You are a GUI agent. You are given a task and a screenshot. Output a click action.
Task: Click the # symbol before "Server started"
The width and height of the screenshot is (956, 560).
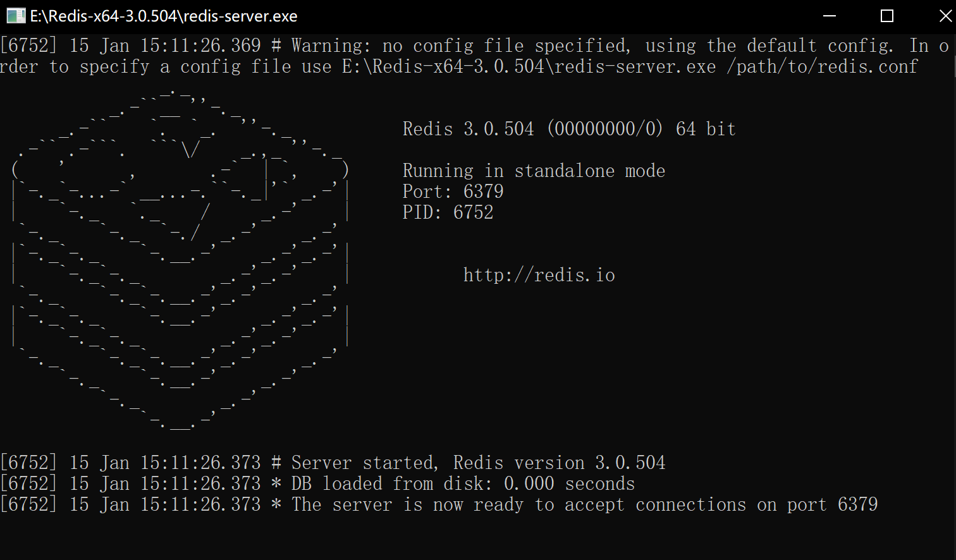276,463
